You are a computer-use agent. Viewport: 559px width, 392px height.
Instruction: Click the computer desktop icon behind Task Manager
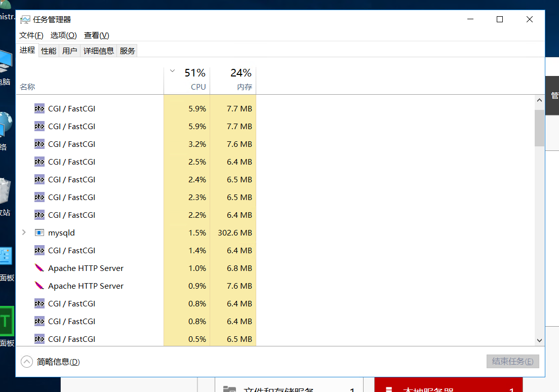coord(6,61)
